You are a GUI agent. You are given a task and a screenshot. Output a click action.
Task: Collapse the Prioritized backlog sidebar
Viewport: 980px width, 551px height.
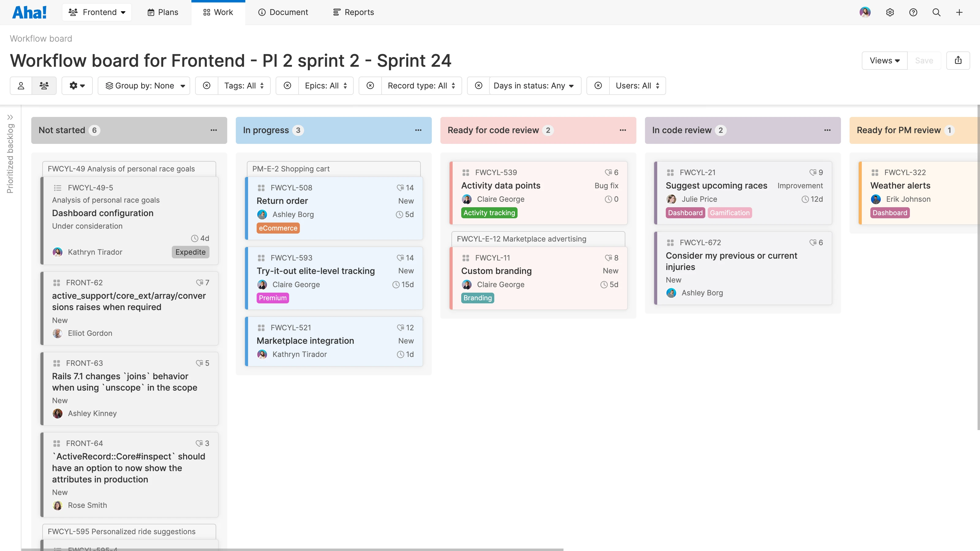point(10,117)
